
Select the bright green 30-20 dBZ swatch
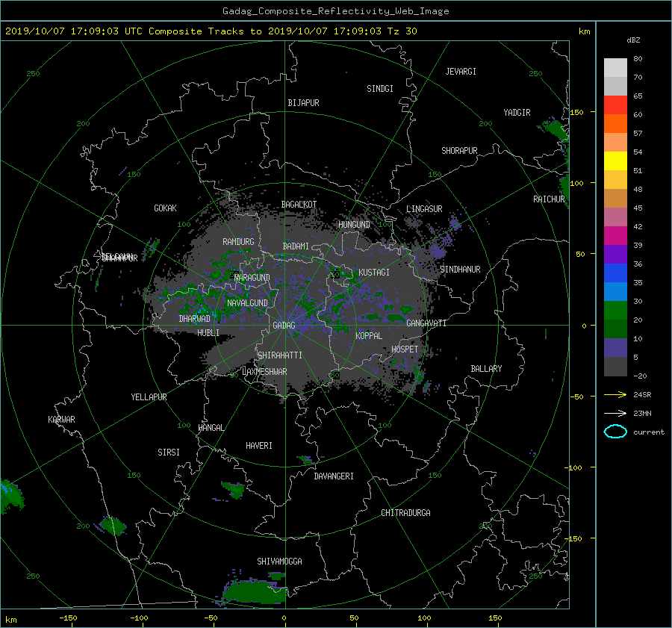pos(615,311)
